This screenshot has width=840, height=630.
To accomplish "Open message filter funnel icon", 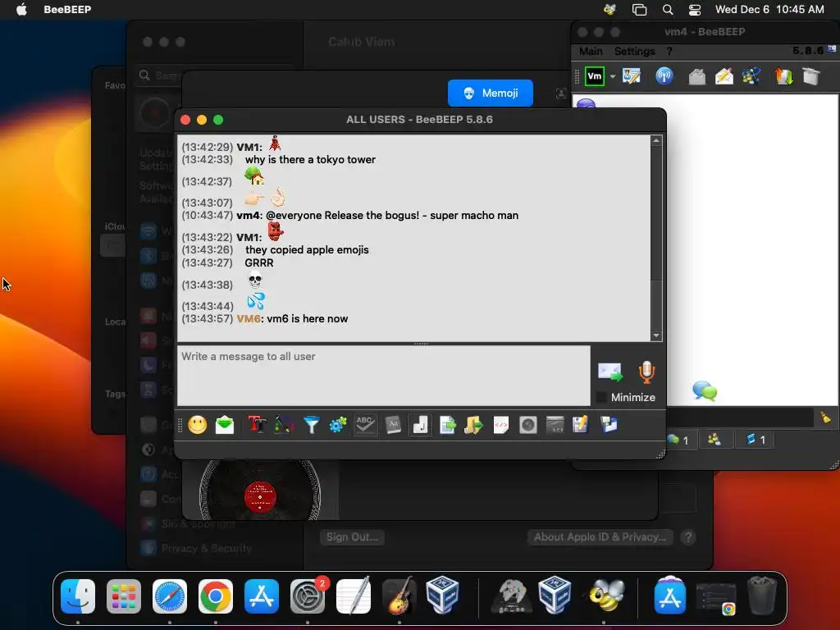I will pos(311,426).
